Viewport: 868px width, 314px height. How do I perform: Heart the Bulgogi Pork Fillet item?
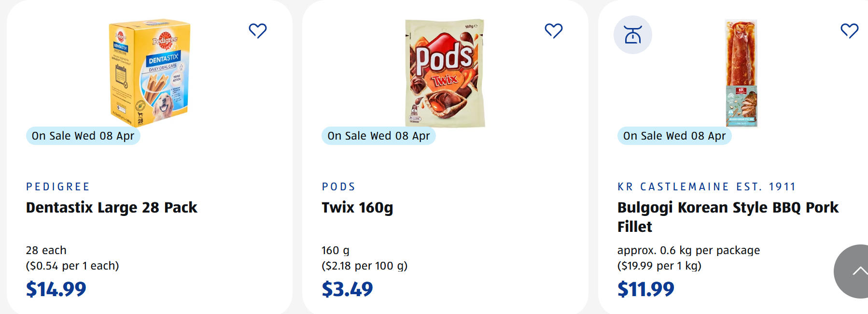coord(850,31)
